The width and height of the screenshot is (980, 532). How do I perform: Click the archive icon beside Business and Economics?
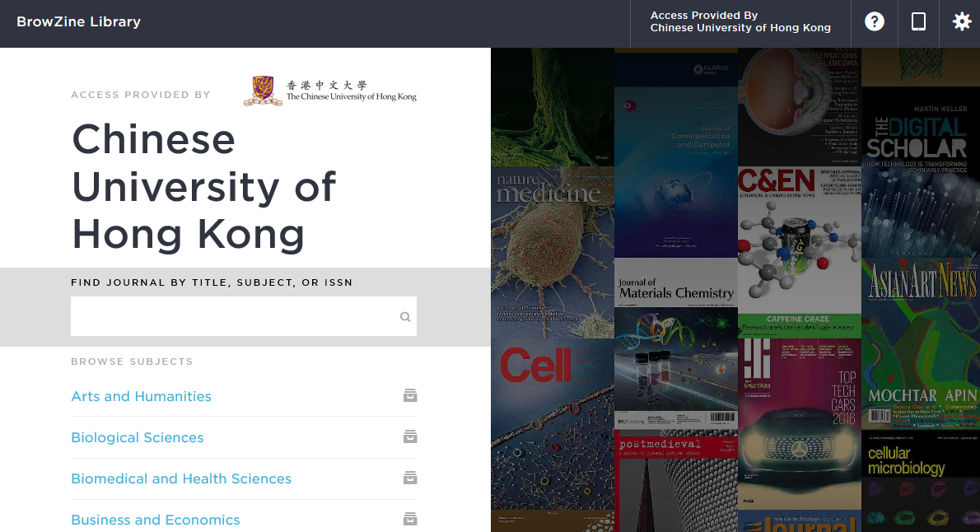[410, 519]
